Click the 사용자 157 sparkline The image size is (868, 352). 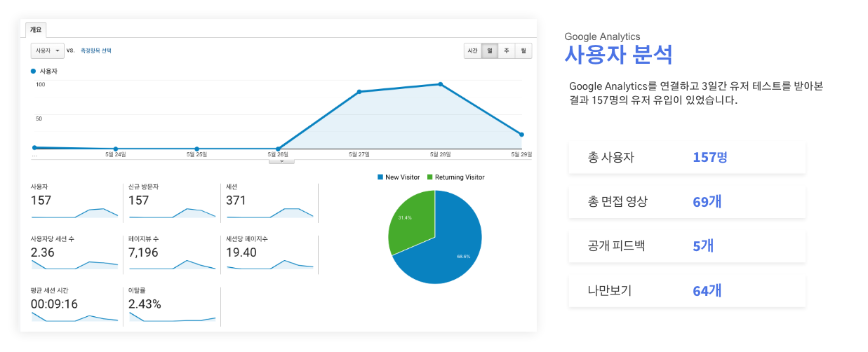pyautogui.click(x=74, y=212)
